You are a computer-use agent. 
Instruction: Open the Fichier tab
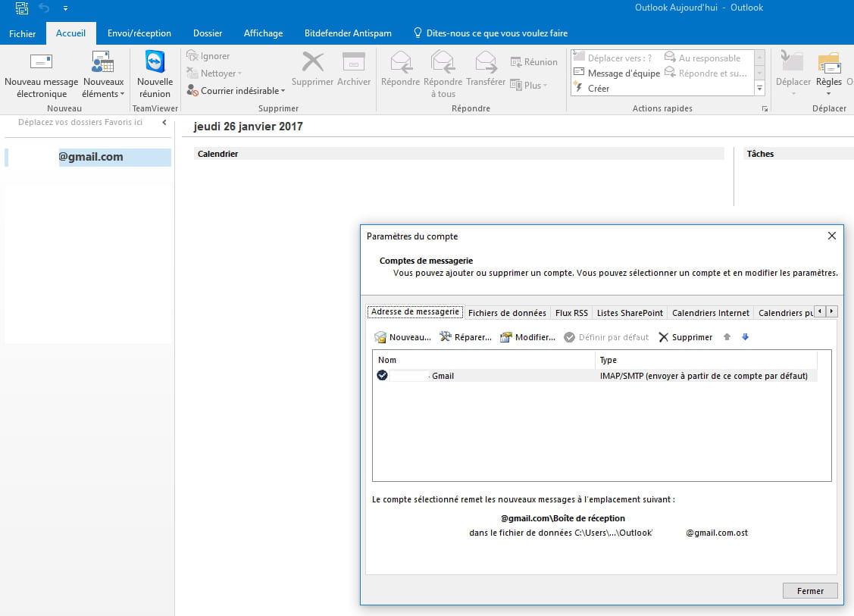click(x=22, y=33)
